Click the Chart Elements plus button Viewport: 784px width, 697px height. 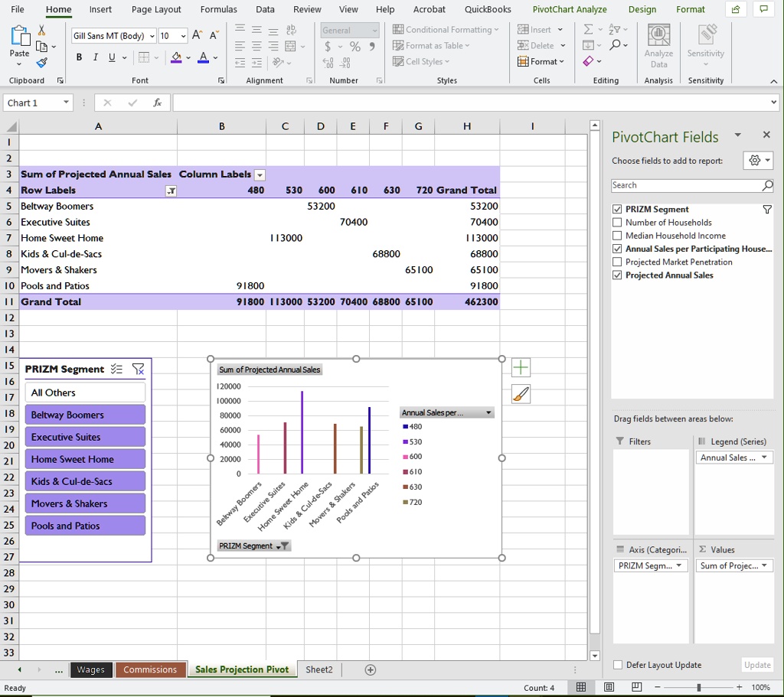point(521,367)
